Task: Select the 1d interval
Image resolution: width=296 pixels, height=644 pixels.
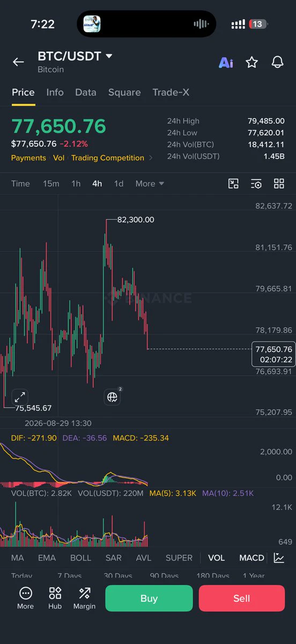Action: click(x=119, y=184)
